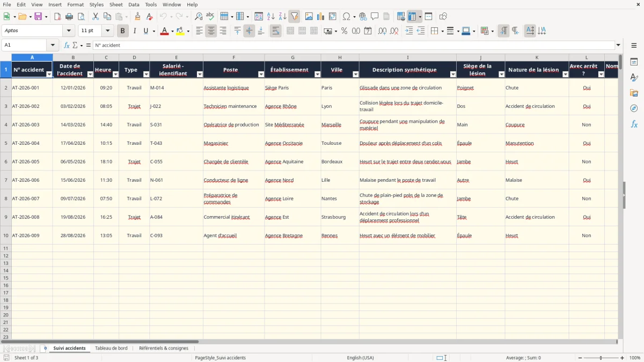Open the sidebar Styles panel
This screenshot has width=644, height=362.
click(x=634, y=78)
